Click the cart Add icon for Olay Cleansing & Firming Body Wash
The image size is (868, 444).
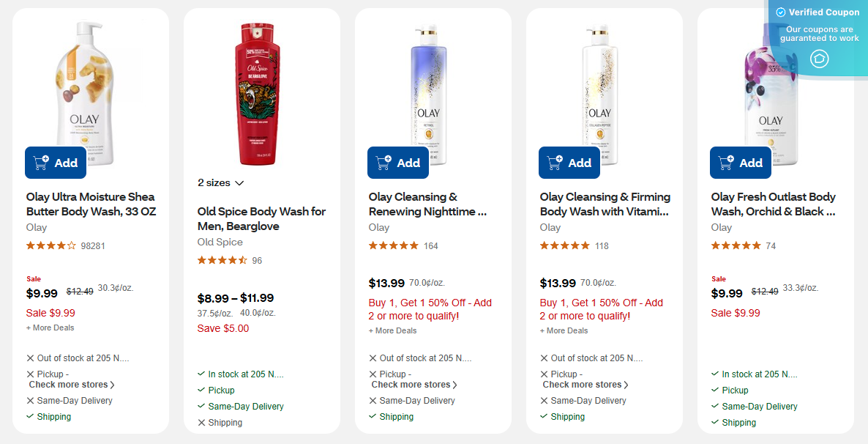[x=556, y=162]
